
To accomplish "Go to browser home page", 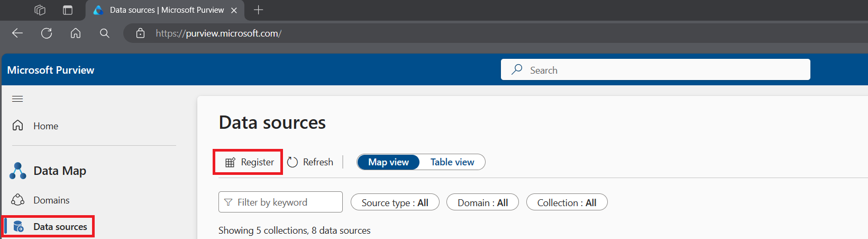I will [x=76, y=33].
